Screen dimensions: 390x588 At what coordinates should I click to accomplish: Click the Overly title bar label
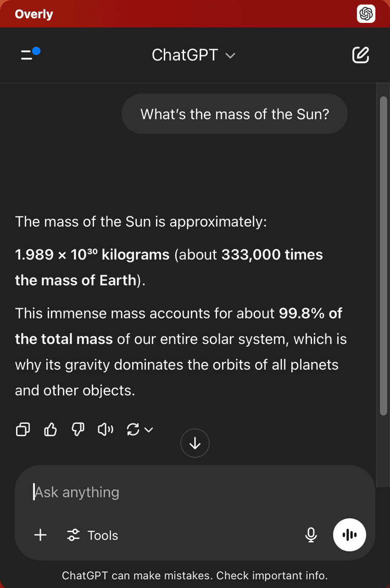pyautogui.click(x=34, y=14)
